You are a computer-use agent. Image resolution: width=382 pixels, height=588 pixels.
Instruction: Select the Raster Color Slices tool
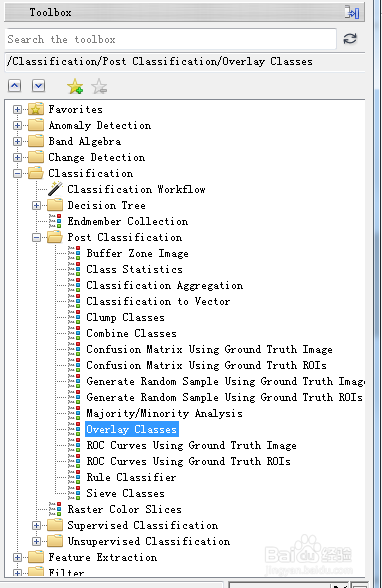(124, 509)
